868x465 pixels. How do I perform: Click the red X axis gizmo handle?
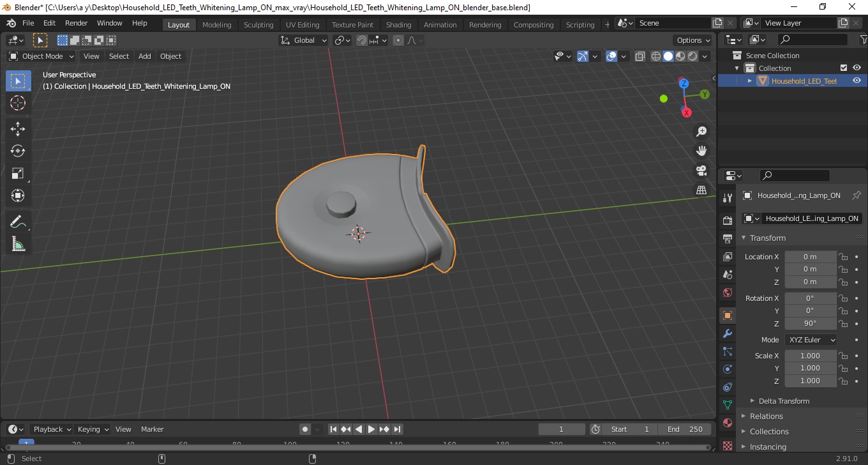click(x=687, y=112)
